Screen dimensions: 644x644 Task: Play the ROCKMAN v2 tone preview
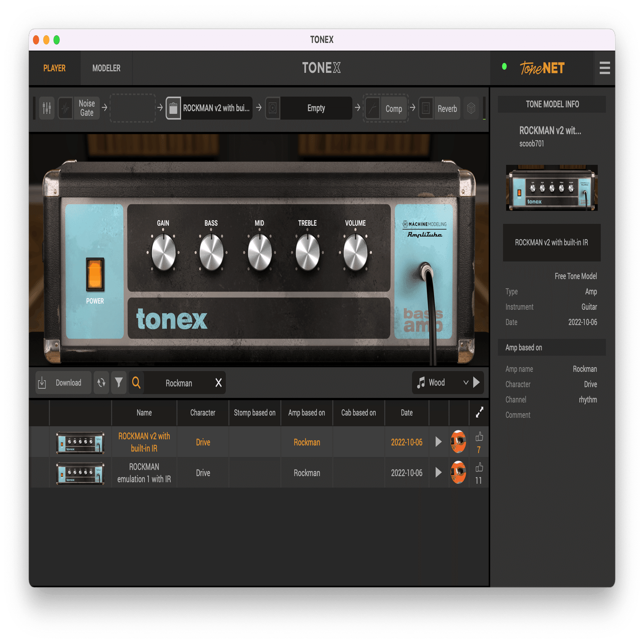click(438, 442)
